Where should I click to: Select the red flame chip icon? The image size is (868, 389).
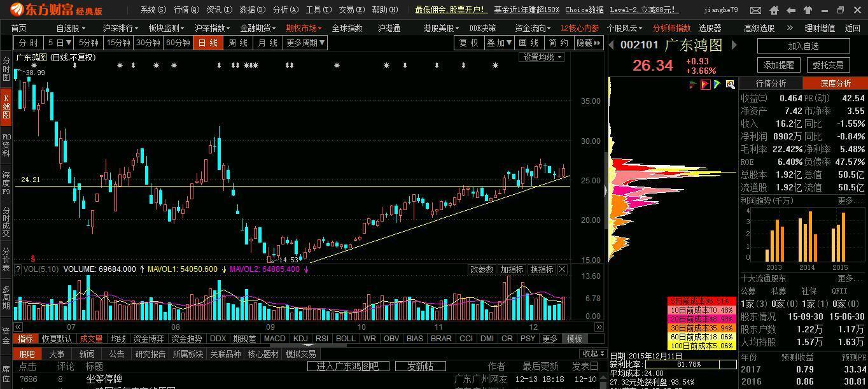[x=705, y=85]
